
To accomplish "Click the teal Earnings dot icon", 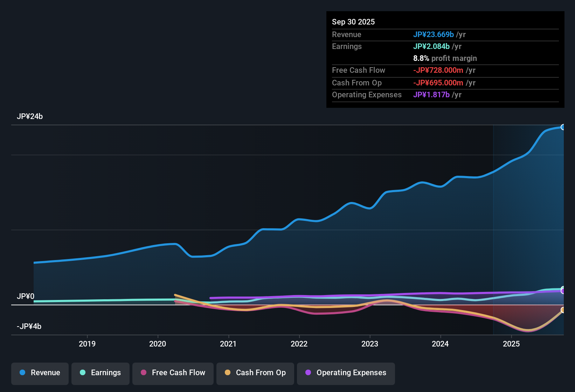I will tap(83, 373).
